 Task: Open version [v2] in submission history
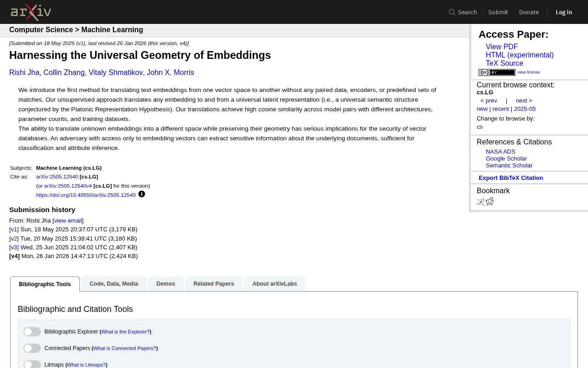(14, 239)
